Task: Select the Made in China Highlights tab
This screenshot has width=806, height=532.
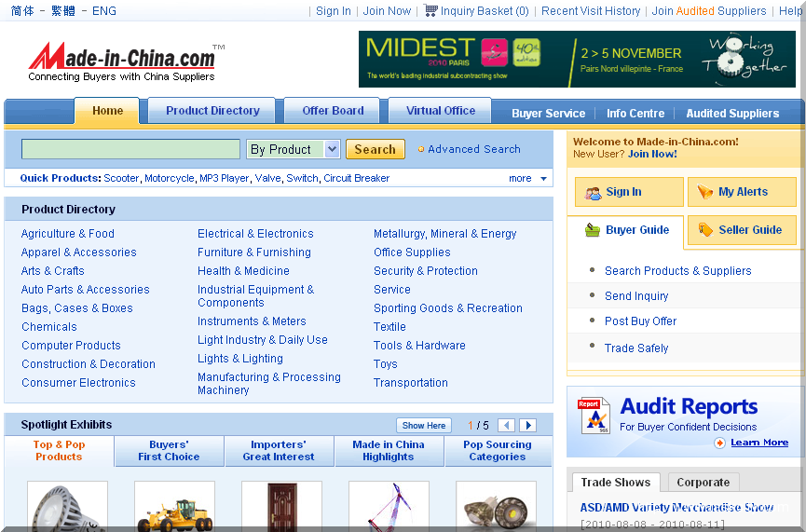Action: pos(389,451)
